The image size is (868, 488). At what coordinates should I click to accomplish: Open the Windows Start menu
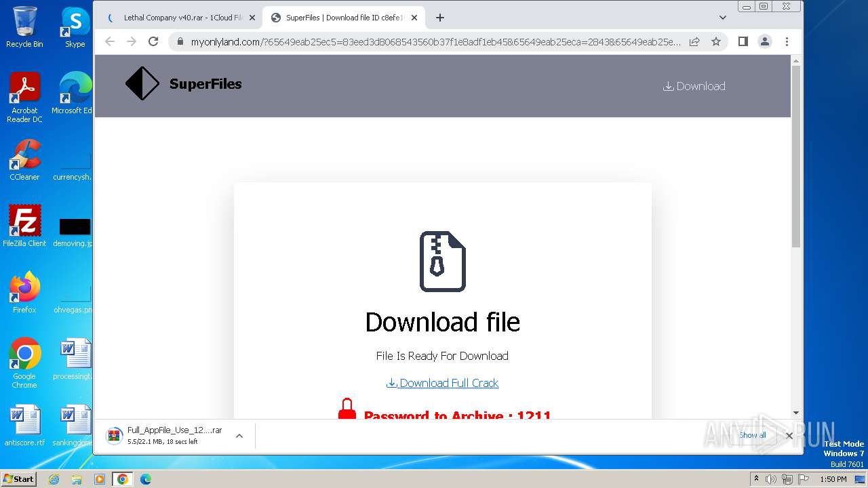[x=18, y=479]
